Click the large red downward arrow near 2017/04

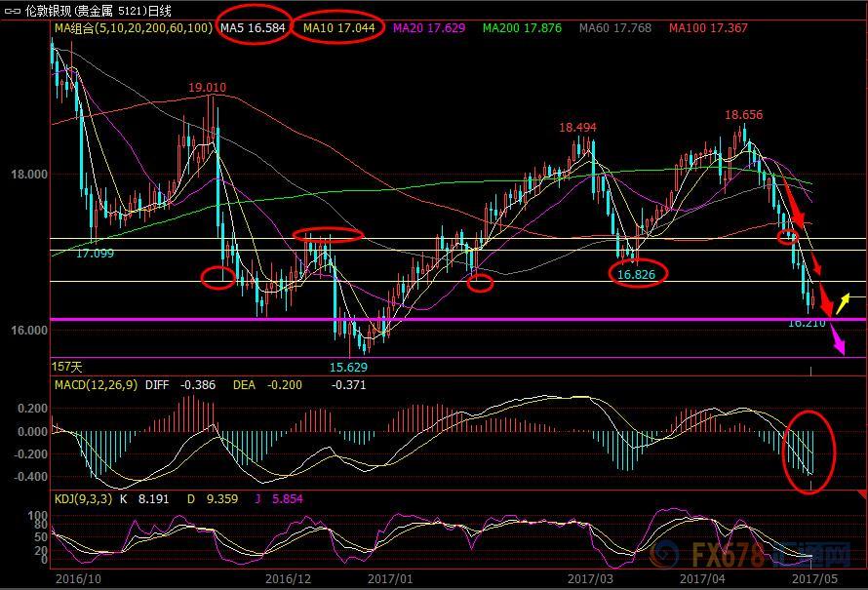(x=792, y=205)
